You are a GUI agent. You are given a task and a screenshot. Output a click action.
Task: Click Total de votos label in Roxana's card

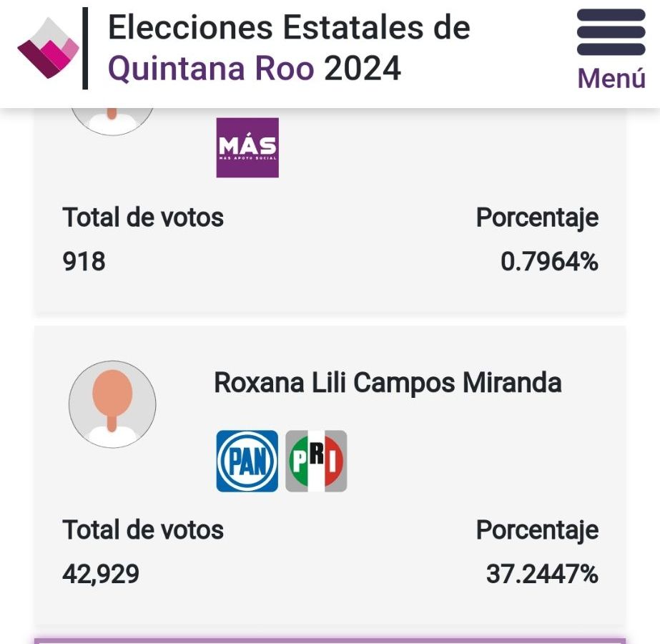143,530
